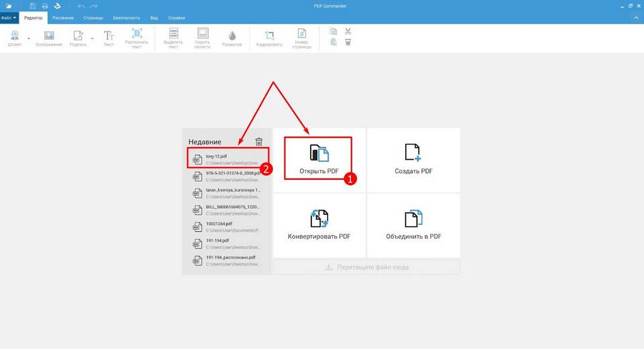The height and width of the screenshot is (349, 644).
Task: Switch to the Редактор tab
Action: pyautogui.click(x=34, y=17)
